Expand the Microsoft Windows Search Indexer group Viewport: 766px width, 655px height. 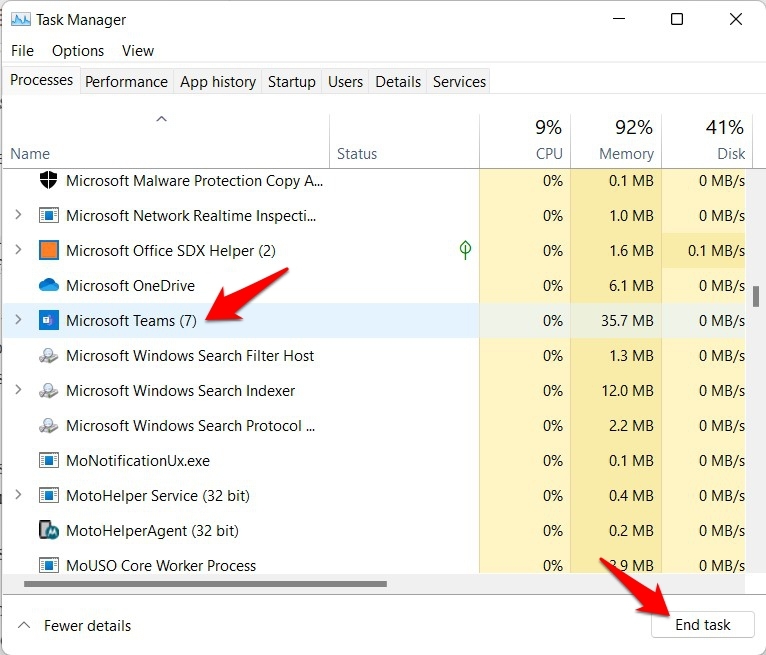[x=18, y=391]
